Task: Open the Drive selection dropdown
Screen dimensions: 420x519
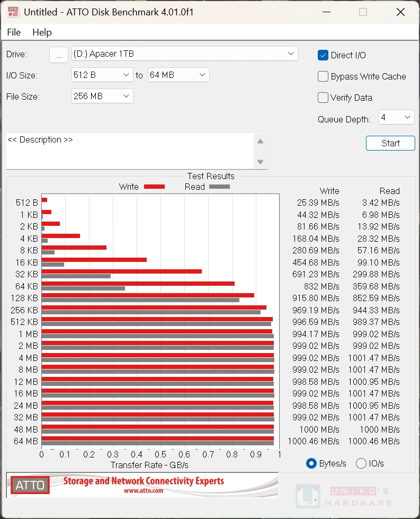Action: (x=184, y=54)
